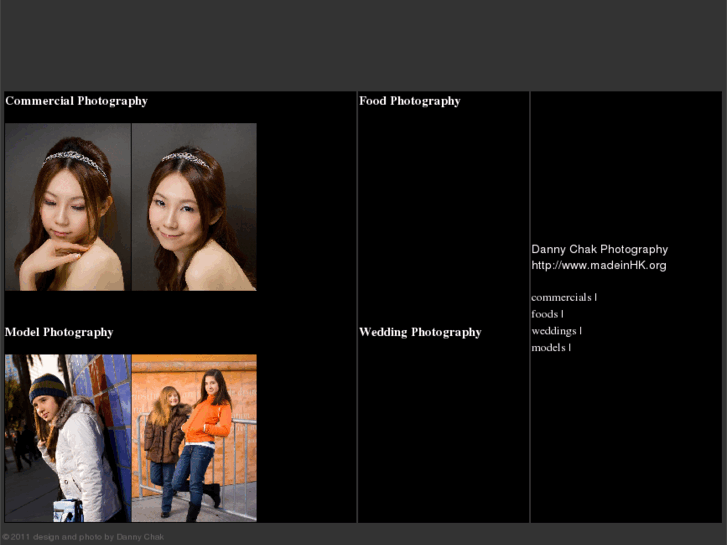
Task: Open the commercial portrait of smiling woman
Action: (x=194, y=207)
